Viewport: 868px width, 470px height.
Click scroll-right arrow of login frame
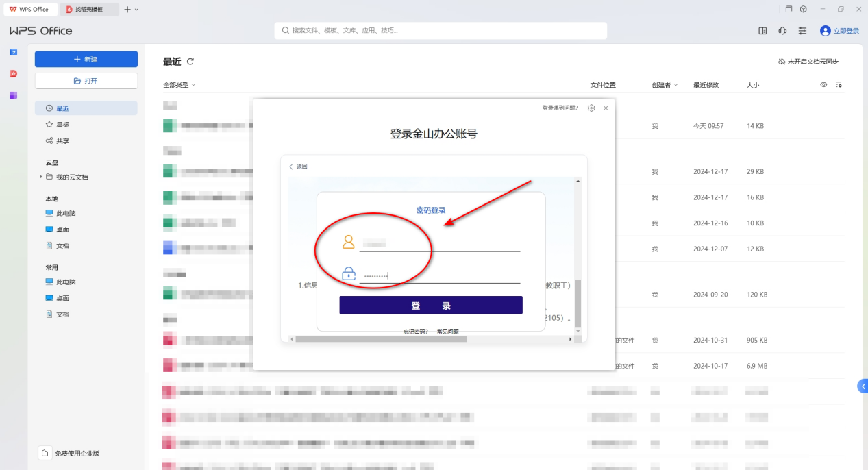[x=571, y=339]
